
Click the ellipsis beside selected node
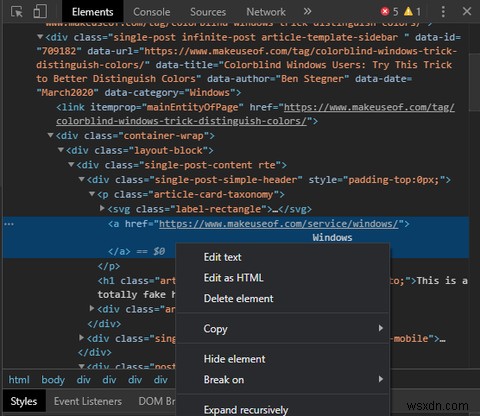(x=9, y=224)
